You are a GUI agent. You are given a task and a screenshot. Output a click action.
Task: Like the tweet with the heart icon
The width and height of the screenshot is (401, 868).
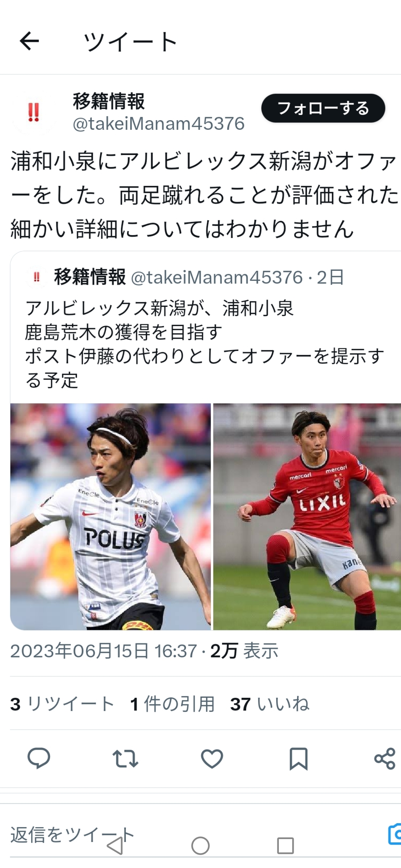tap(212, 759)
